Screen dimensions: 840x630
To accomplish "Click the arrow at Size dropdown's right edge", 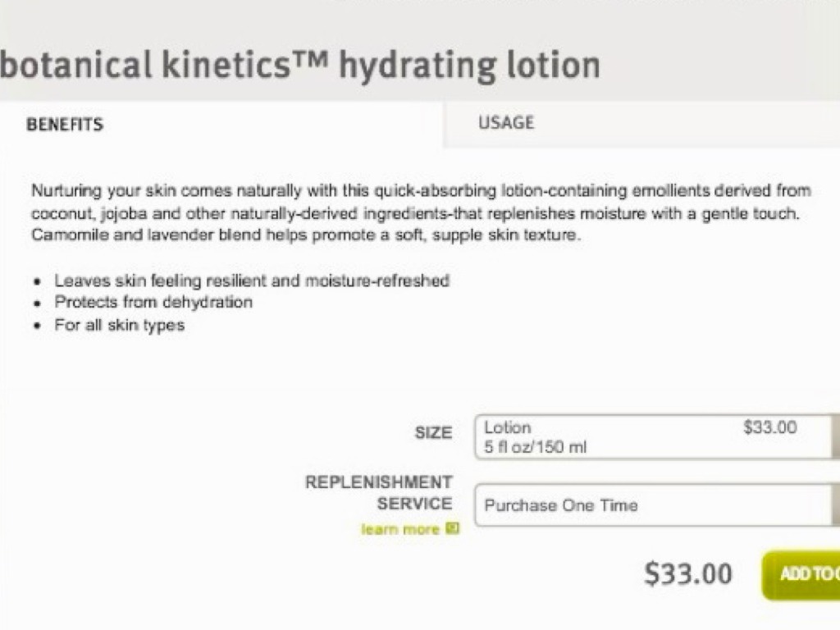I will 834,437.
